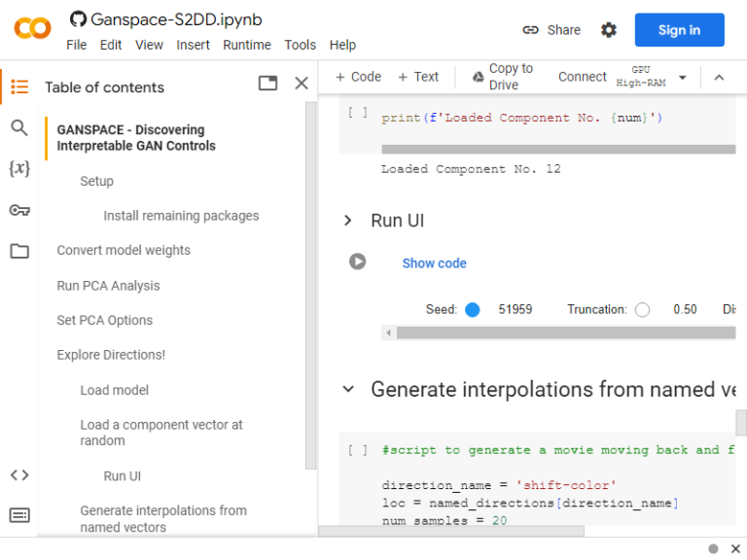747x560 pixels.
Task: Open the View menu
Action: coord(149,45)
